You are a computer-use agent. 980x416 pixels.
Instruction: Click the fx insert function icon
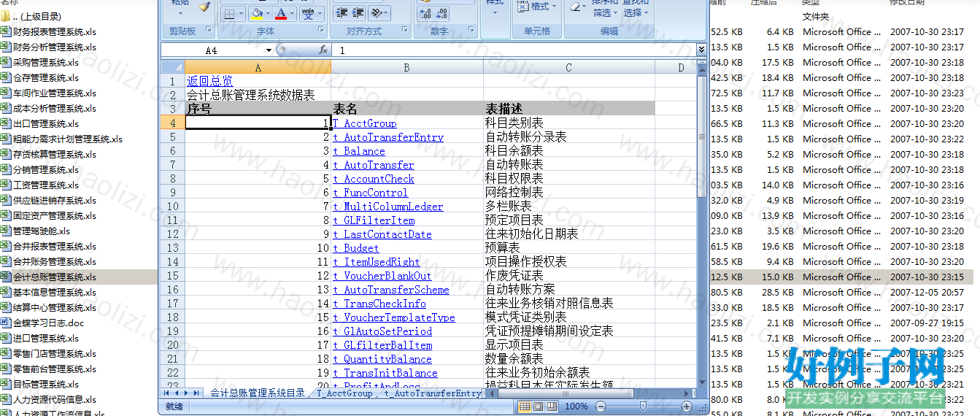pyautogui.click(x=323, y=50)
